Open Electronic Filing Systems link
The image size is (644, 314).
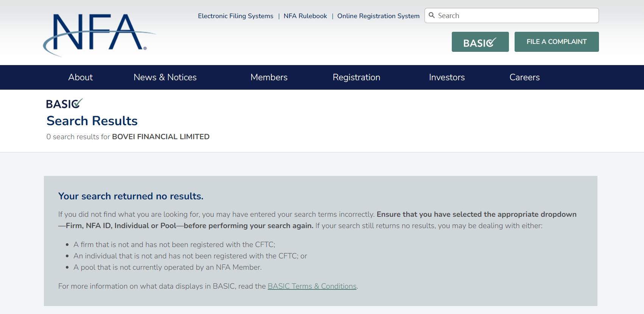[235, 16]
